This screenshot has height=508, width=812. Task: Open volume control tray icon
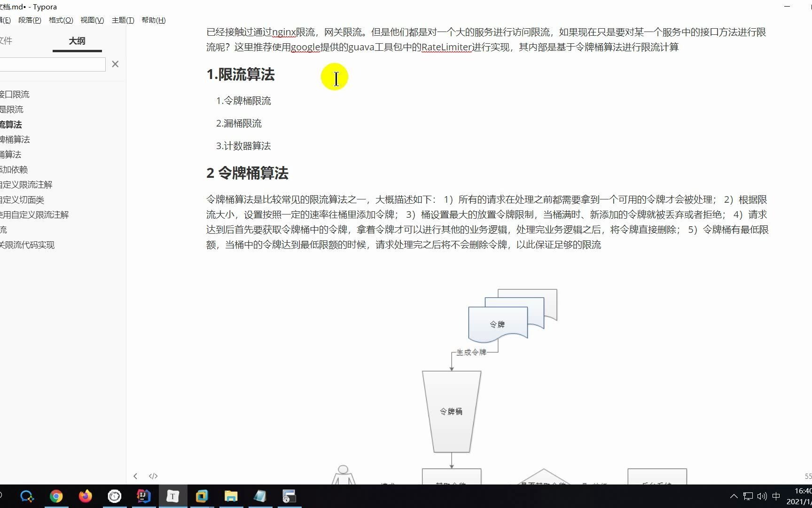(762, 496)
